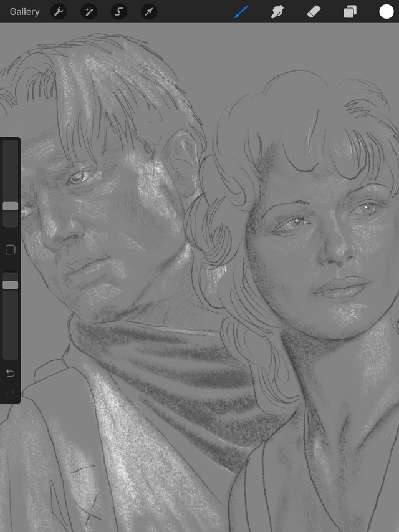The image size is (399, 532).
Task: Click the redo arrow in the sidebar
Action: tap(11, 394)
